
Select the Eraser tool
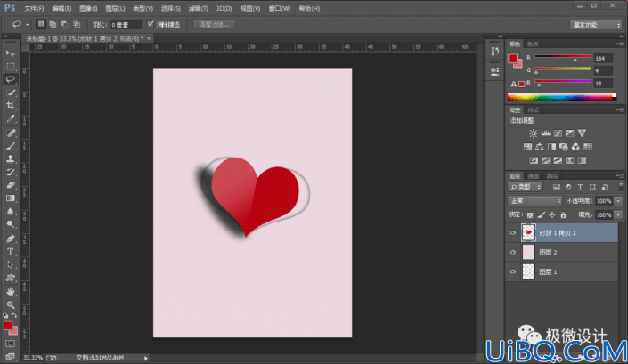pyautogui.click(x=11, y=185)
